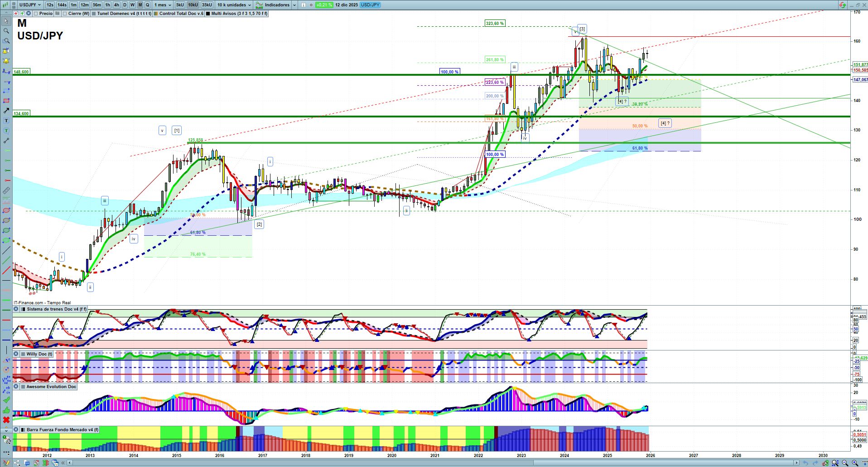Close the price panel with the X icon

29,14
